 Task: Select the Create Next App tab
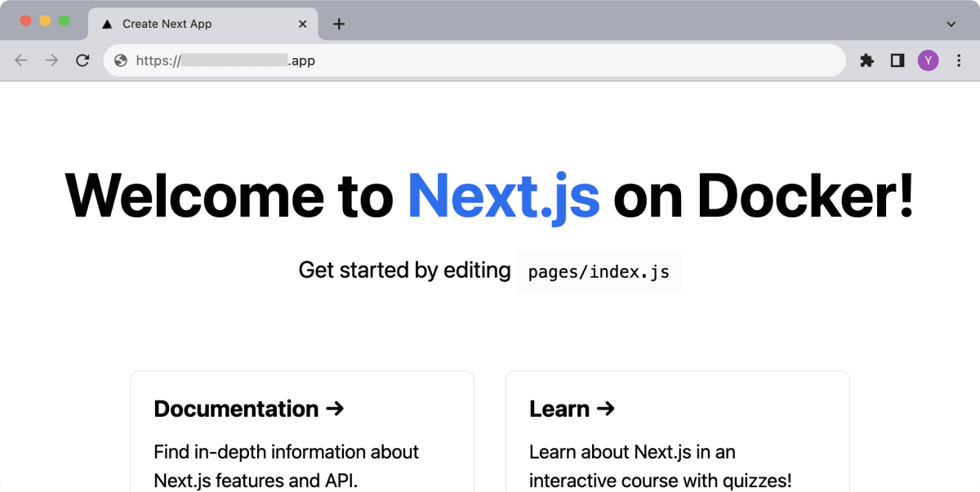(201, 24)
